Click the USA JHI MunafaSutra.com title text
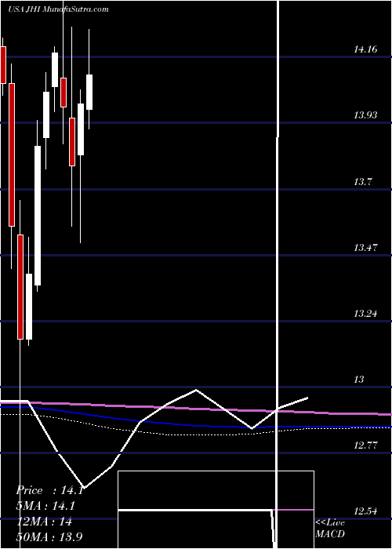 coord(58,9)
